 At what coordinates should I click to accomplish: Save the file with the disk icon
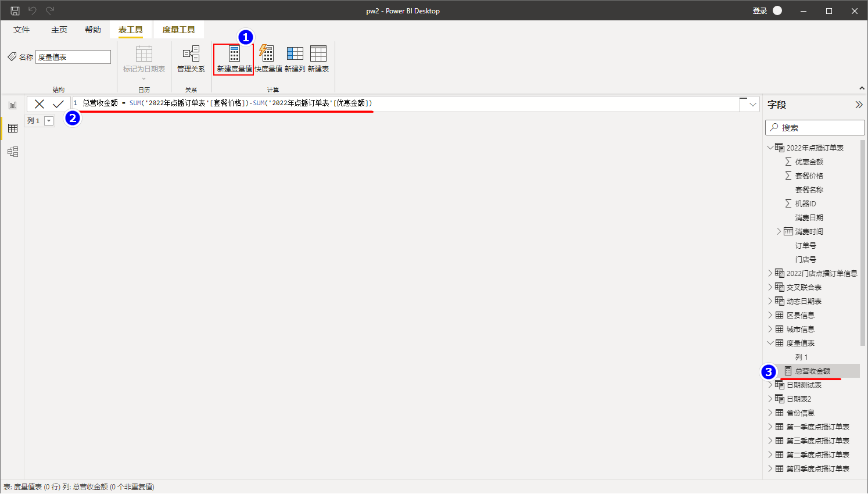coord(15,10)
